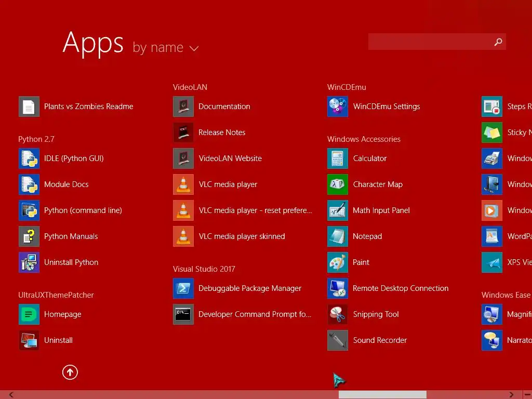Launch VLC media player skinned icon
Screen dimensions: 532x399
[x=183, y=236]
